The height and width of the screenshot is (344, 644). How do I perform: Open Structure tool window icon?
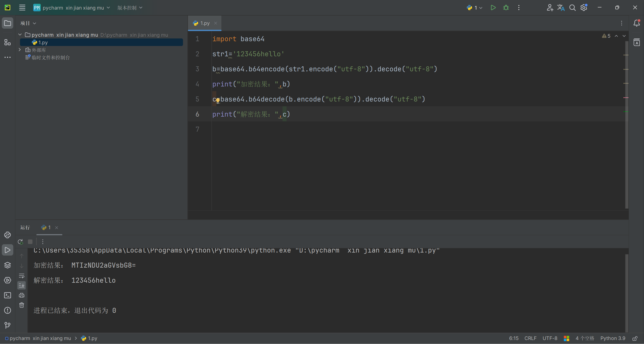tap(8, 42)
